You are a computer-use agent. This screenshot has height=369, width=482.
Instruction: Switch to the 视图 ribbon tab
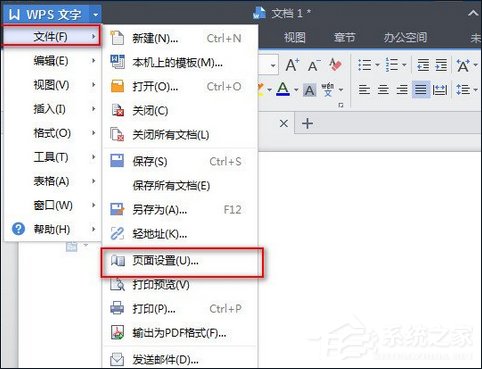click(295, 37)
